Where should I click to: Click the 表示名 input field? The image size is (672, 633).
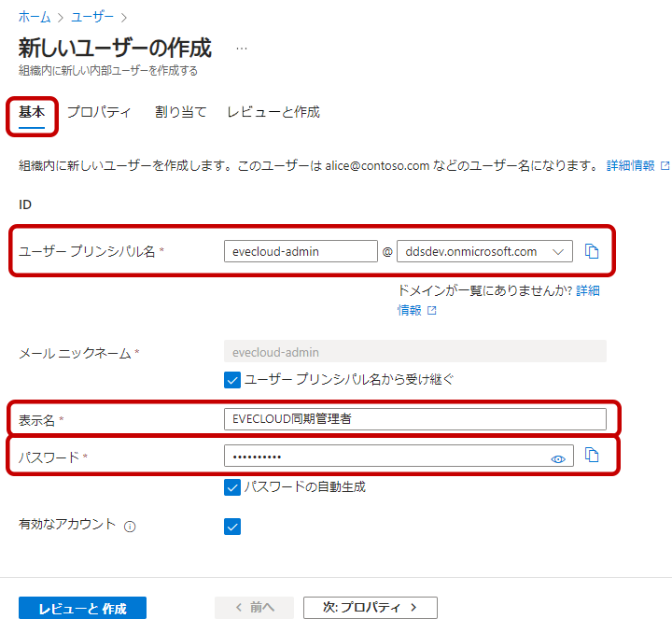[x=414, y=419]
